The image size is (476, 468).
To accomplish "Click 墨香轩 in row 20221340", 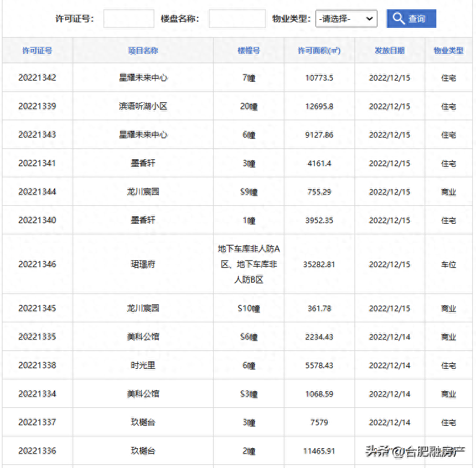I will click(x=143, y=220).
